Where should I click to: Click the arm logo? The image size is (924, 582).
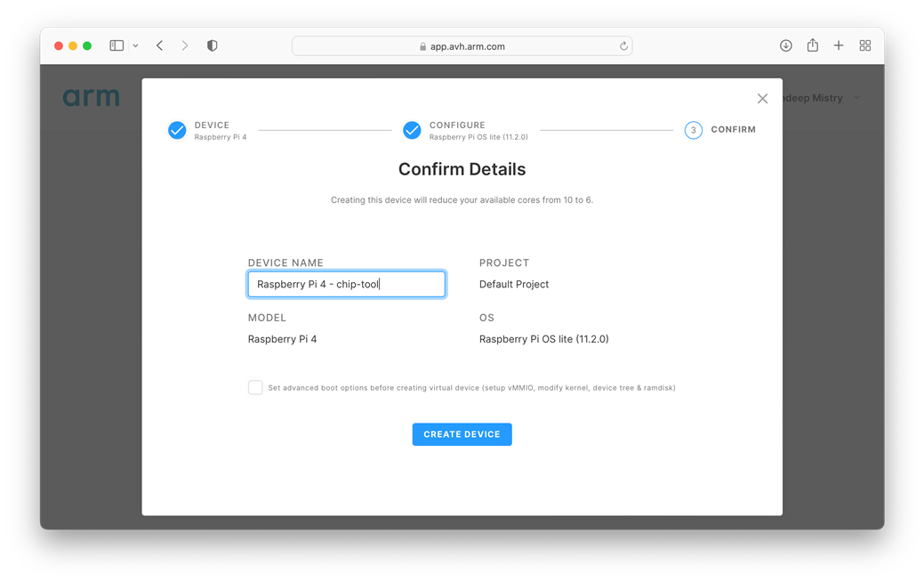[x=92, y=96]
